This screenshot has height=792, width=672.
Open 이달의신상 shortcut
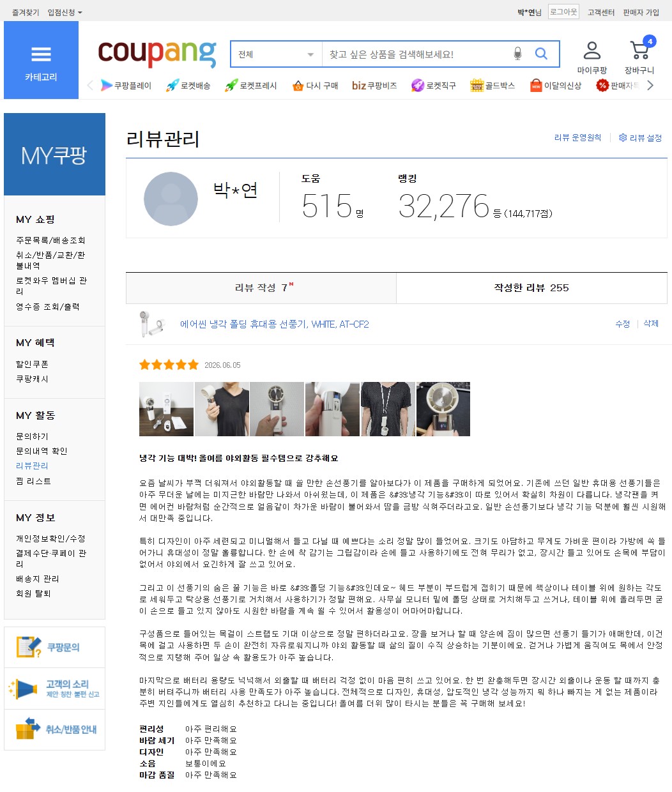[556, 86]
